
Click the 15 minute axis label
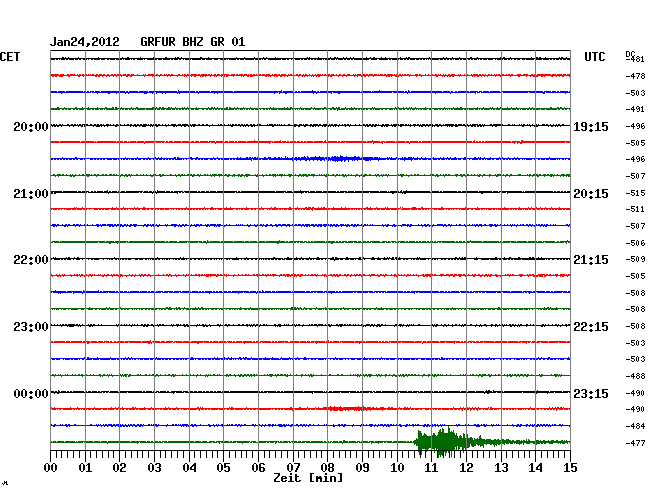570,467
